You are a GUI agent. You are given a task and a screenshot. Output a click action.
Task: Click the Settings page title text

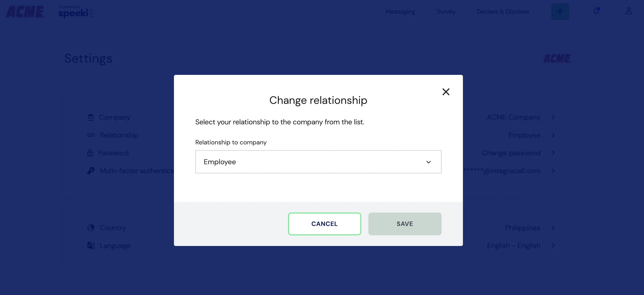[x=88, y=59]
